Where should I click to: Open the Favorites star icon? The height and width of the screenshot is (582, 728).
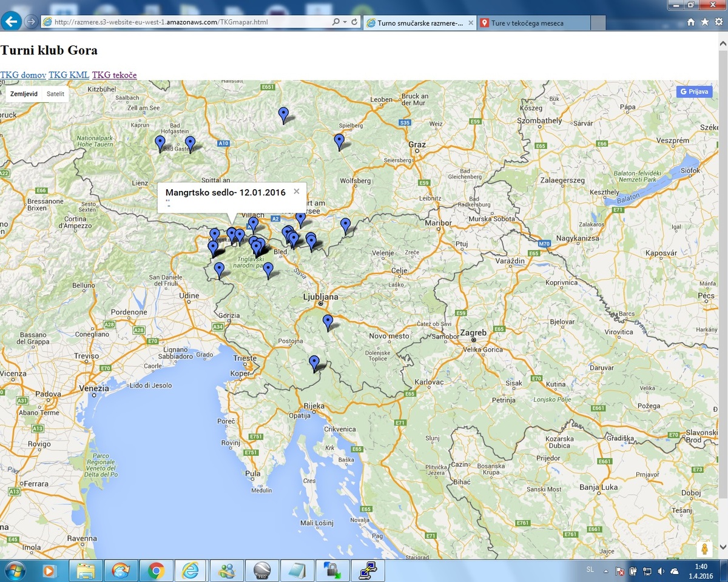click(x=704, y=22)
